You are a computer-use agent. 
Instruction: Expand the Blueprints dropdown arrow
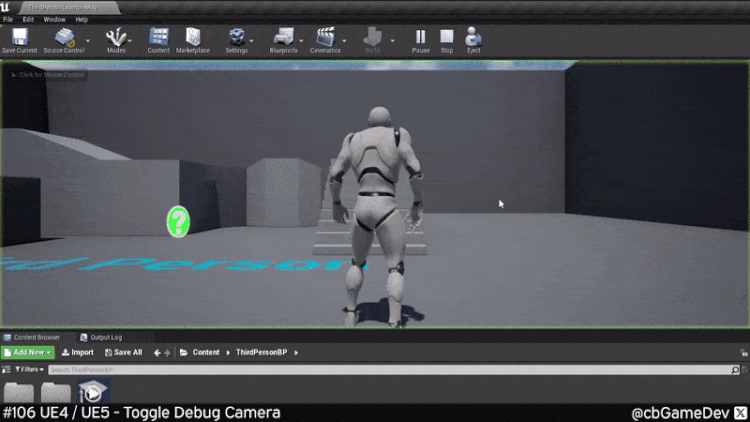tap(301, 41)
